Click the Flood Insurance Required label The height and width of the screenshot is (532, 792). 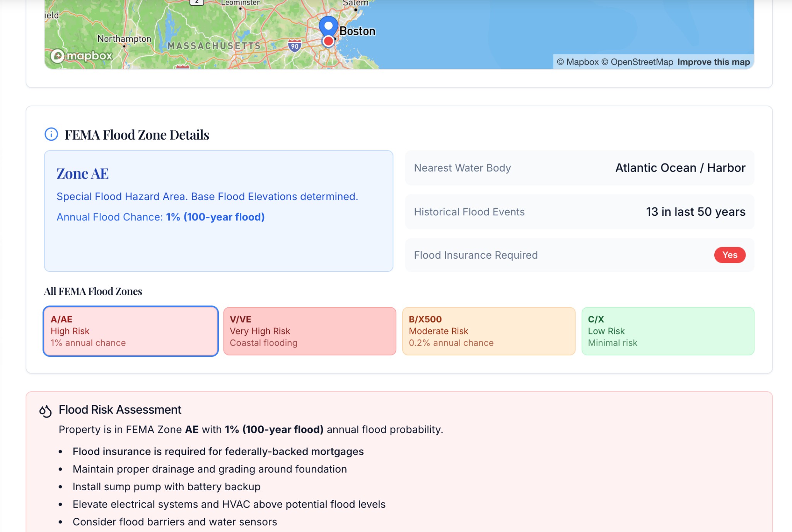(x=476, y=255)
